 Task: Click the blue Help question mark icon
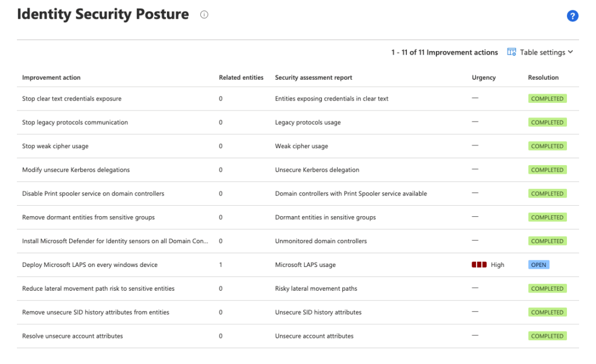click(x=573, y=16)
